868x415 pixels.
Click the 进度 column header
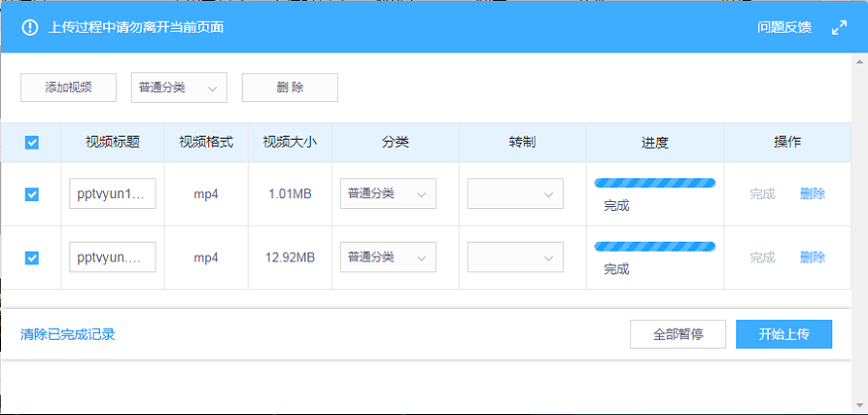[x=655, y=143]
